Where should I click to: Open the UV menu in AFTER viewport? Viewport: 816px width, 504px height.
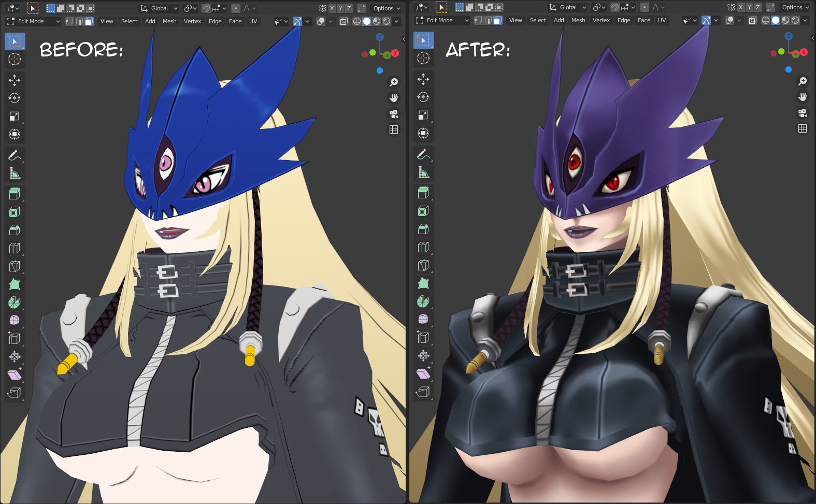662,20
